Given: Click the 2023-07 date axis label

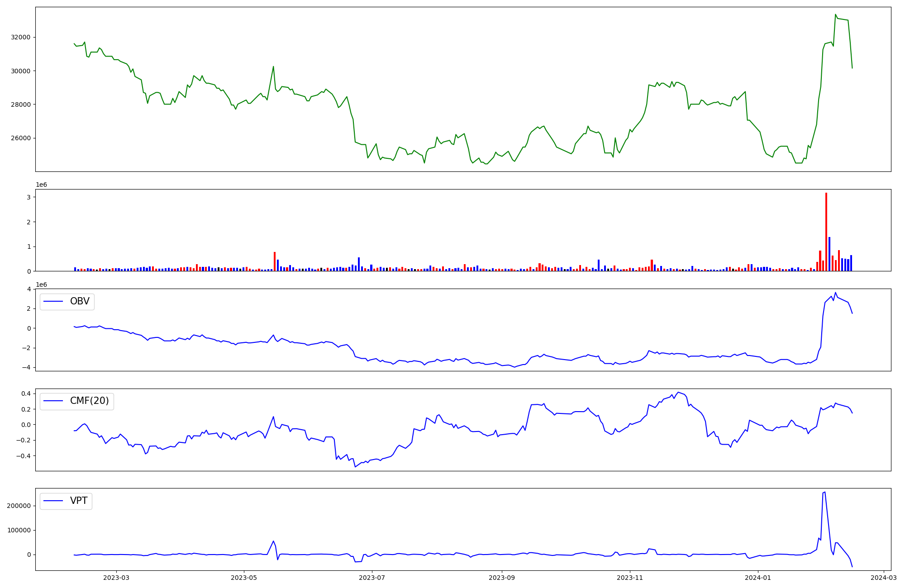Looking at the screenshot, I should pyautogui.click(x=372, y=578).
